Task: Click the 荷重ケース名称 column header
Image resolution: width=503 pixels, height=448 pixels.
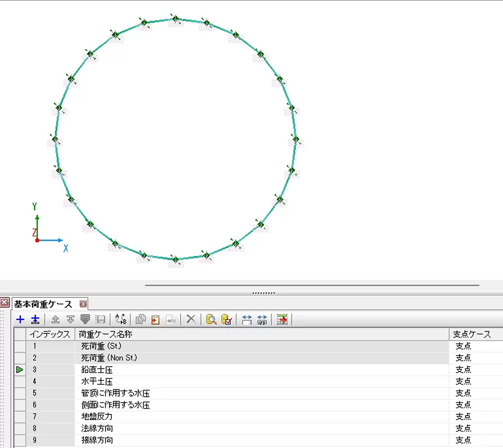Action: pos(105,334)
